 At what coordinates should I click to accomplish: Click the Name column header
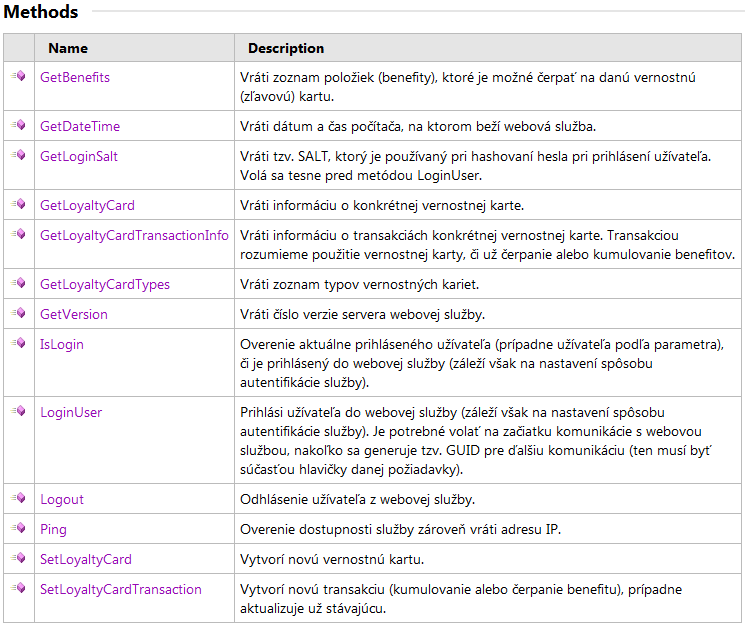click(68, 48)
